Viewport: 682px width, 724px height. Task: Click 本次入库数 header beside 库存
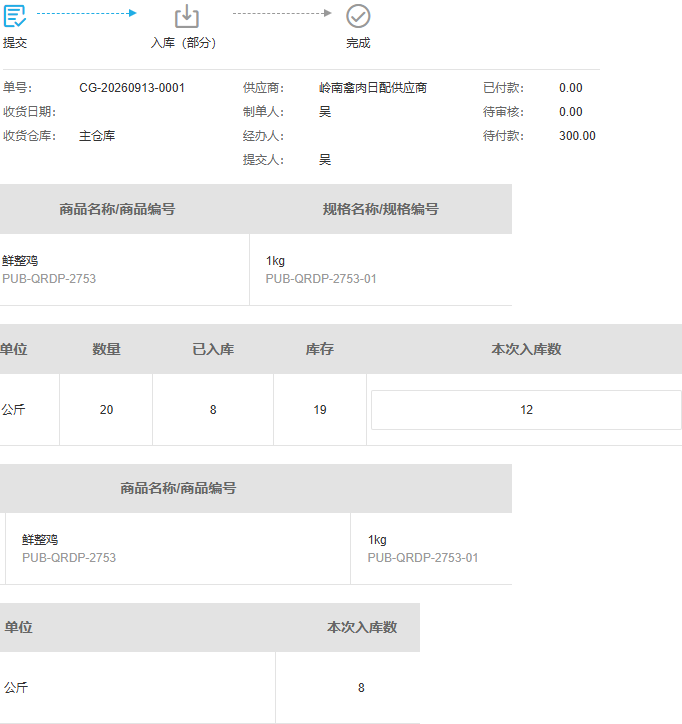(526, 349)
